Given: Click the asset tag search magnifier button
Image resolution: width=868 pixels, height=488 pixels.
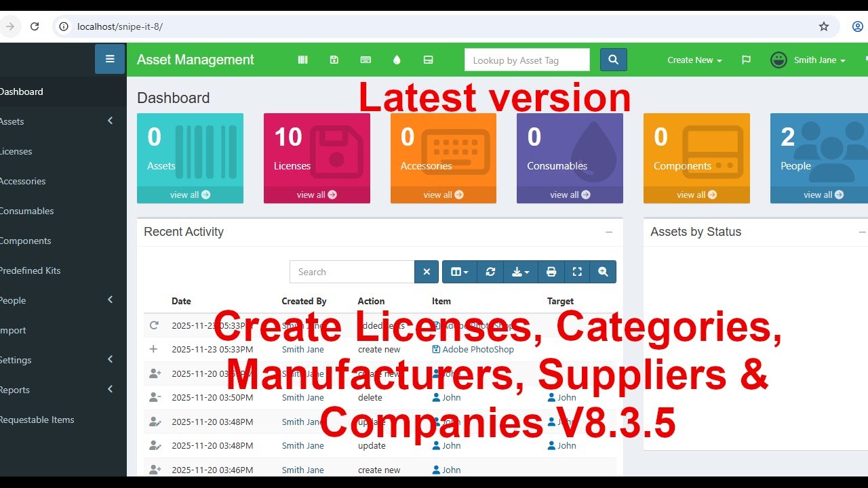Looking at the screenshot, I should pyautogui.click(x=613, y=60).
